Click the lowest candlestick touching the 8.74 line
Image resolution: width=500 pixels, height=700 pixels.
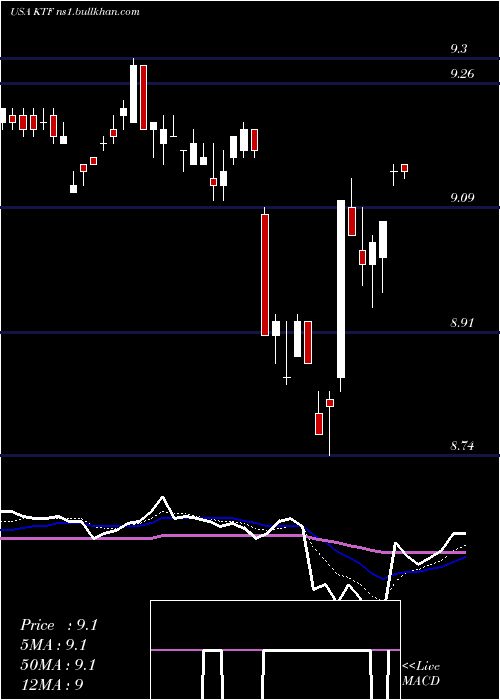(x=330, y=423)
